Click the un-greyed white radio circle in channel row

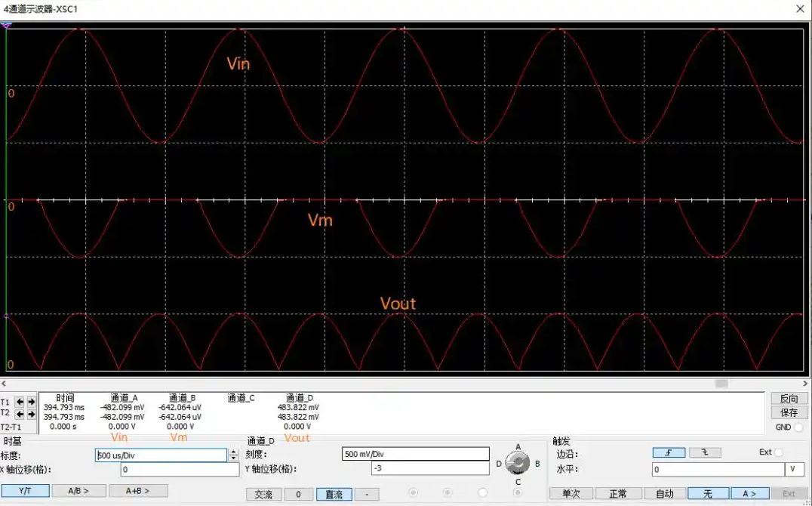[x=482, y=492]
